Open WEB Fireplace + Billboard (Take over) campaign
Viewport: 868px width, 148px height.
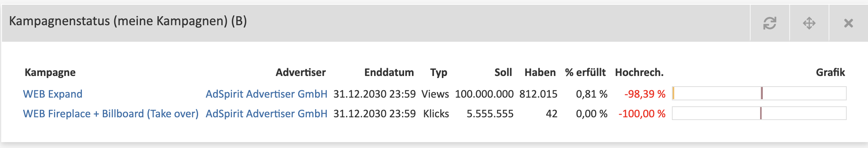pos(111,114)
